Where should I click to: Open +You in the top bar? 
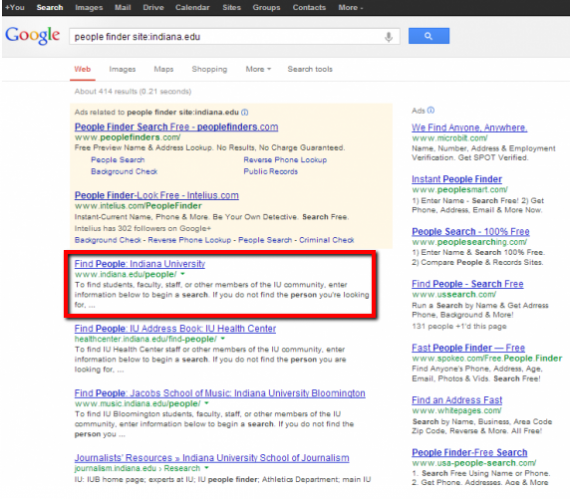pos(15,7)
